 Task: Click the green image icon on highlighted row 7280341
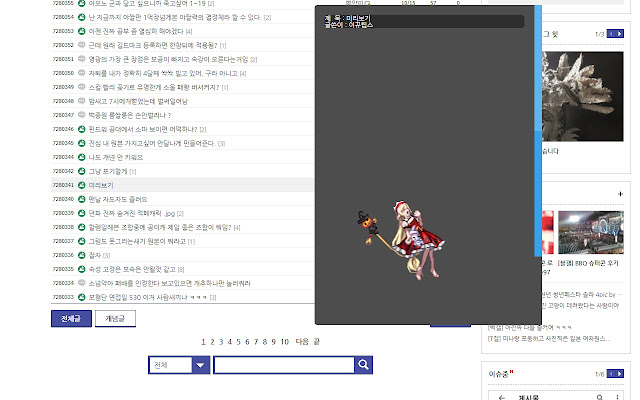coord(82,185)
